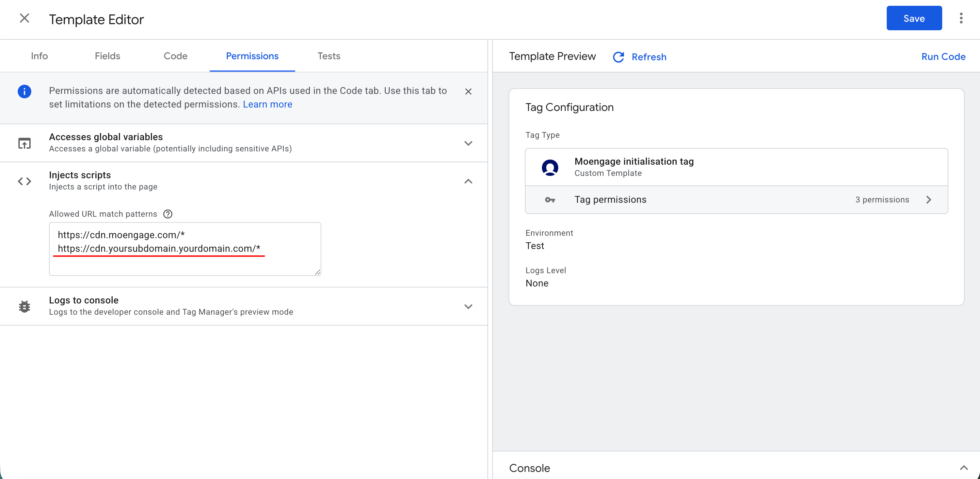980x479 pixels.
Task: Click the Console heading text
Action: pos(529,468)
